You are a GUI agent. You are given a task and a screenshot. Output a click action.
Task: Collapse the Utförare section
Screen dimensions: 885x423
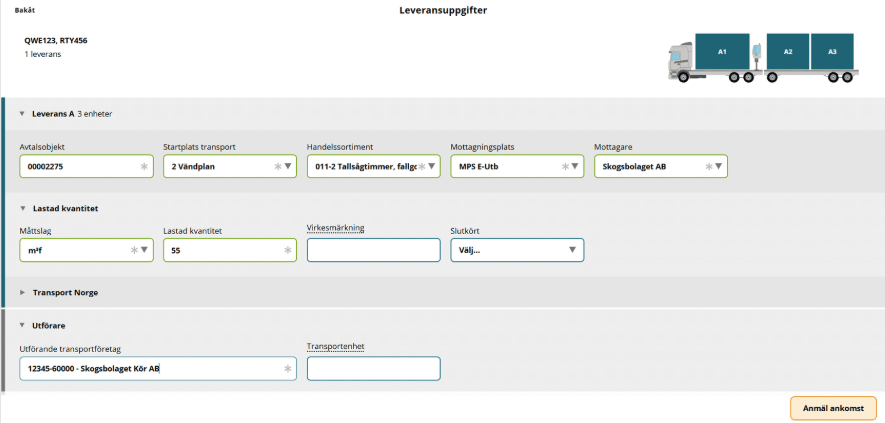click(x=22, y=325)
